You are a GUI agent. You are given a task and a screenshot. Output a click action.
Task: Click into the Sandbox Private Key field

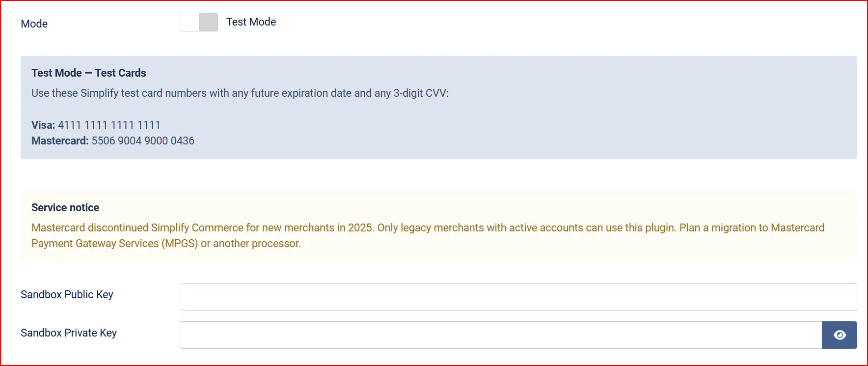(x=501, y=335)
